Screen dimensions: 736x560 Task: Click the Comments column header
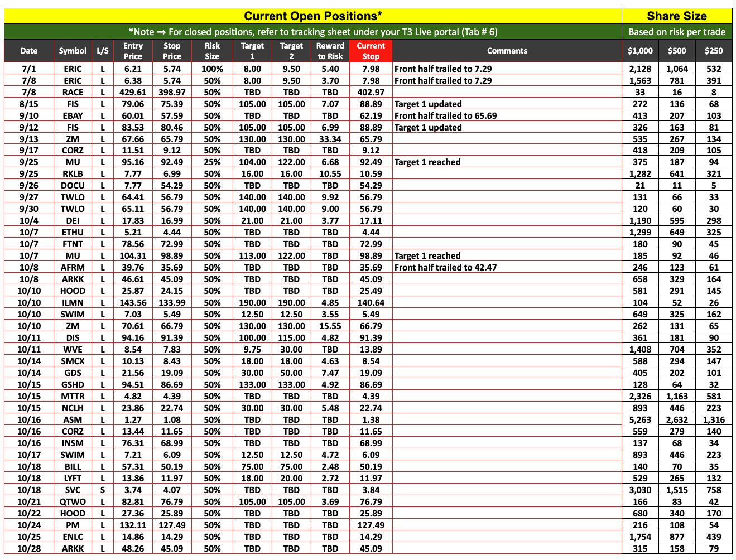click(507, 51)
